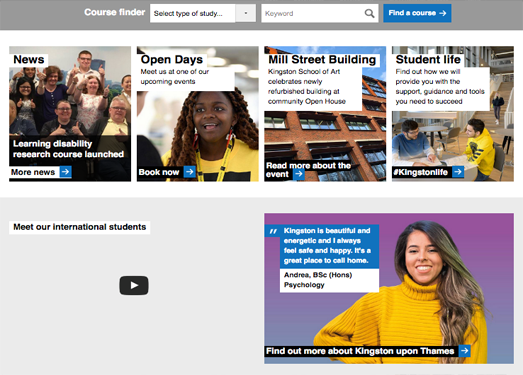
Task: Click the arrow next to #Kingstonlife
Action: (458, 172)
